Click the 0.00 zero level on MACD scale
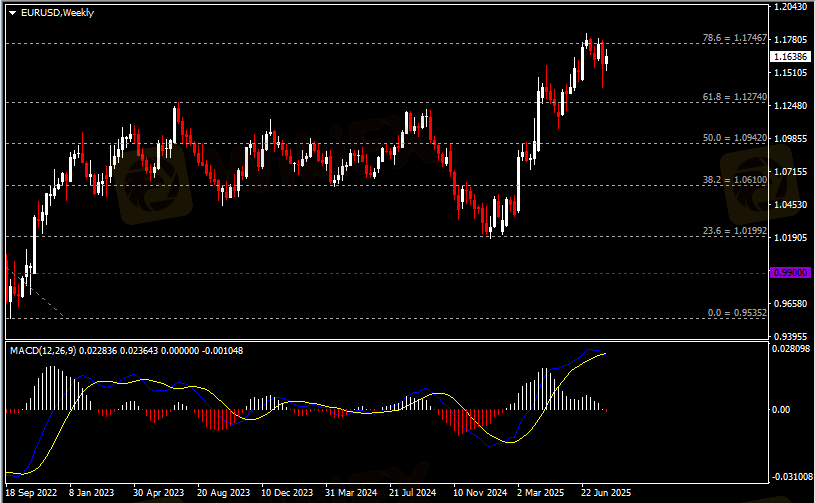The image size is (815, 503). (784, 410)
